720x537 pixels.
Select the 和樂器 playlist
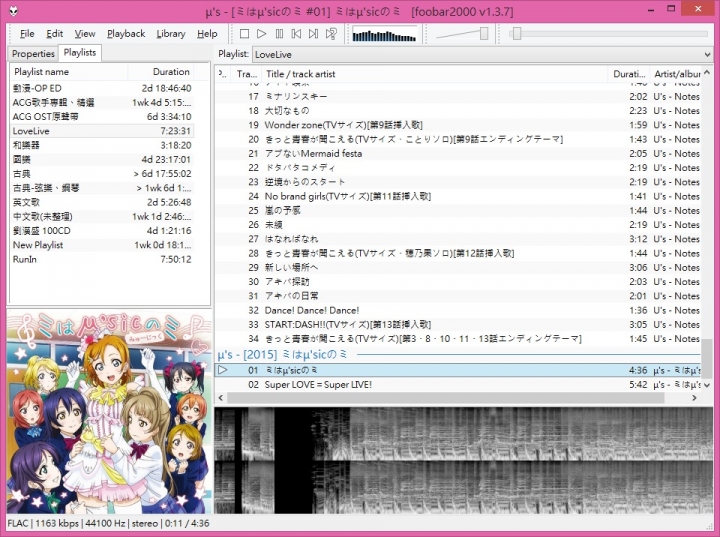pyautogui.click(x=102, y=145)
